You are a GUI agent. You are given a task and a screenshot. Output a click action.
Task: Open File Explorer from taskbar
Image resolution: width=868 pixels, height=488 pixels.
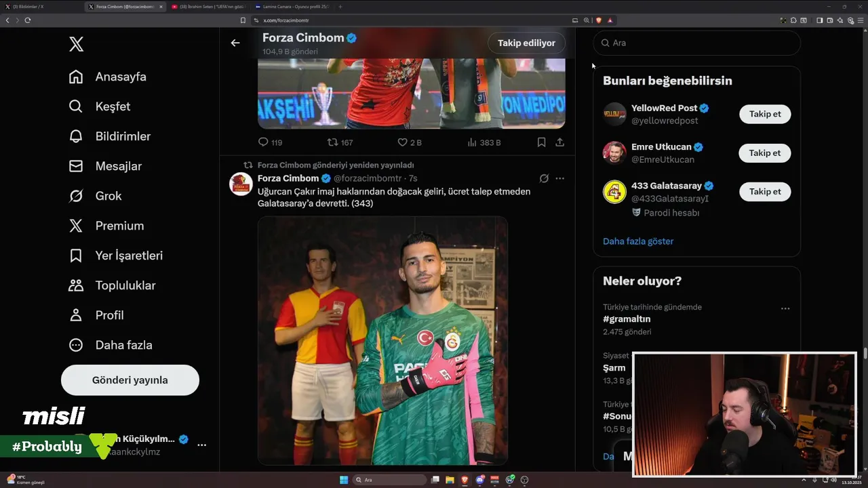(450, 480)
